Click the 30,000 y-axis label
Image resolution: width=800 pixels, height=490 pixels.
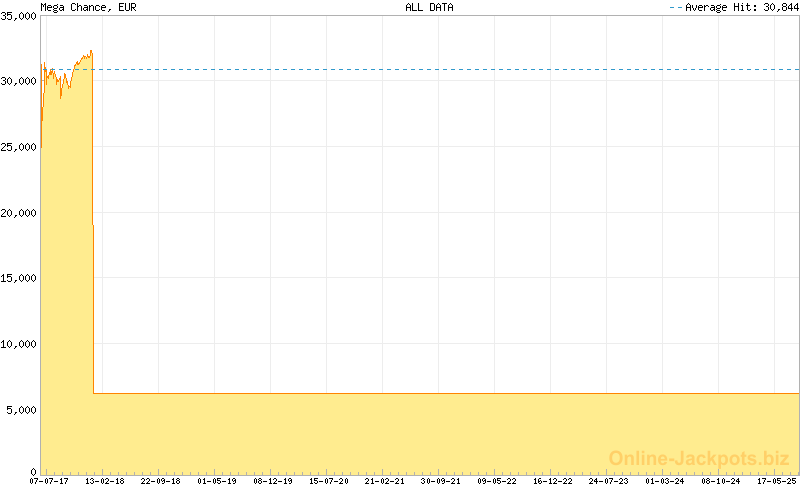point(18,82)
